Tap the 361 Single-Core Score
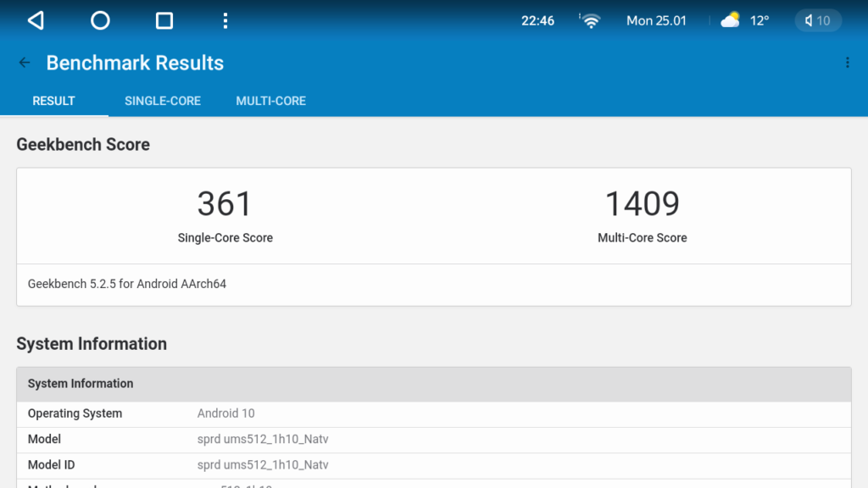The image size is (868, 488). (x=225, y=204)
